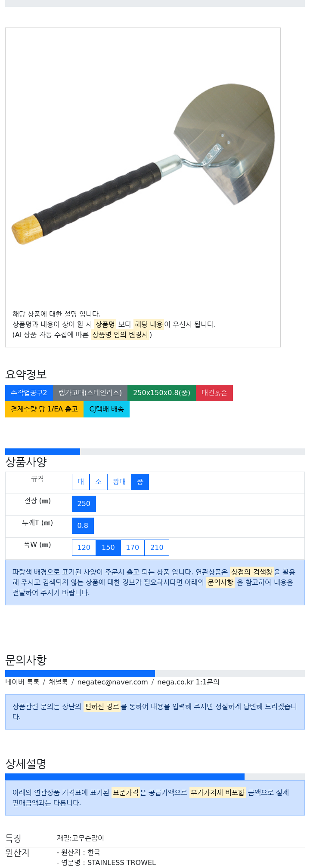Open nega.co.kr 1:1문의 link
The height and width of the screenshot is (868, 310).
click(188, 682)
